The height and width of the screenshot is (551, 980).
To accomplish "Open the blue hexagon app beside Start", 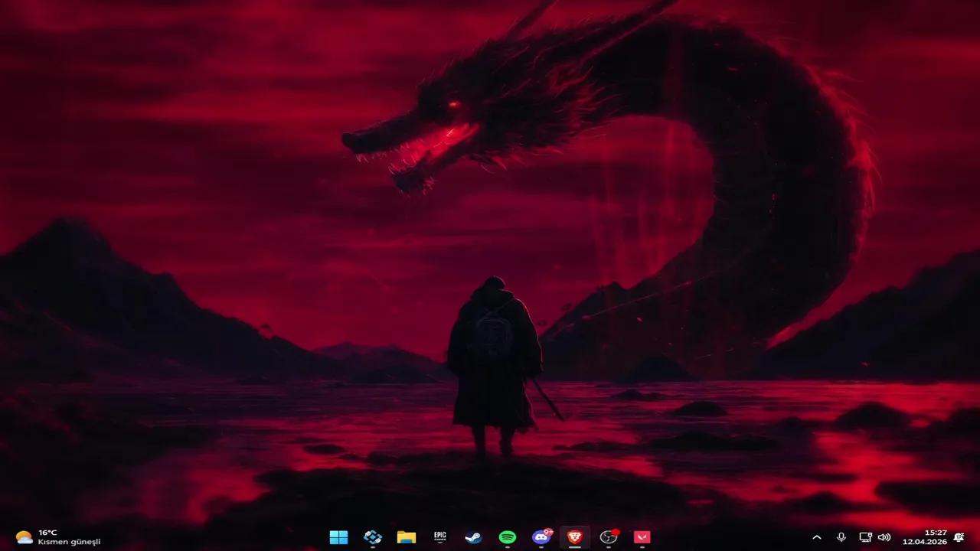I will coord(373,537).
